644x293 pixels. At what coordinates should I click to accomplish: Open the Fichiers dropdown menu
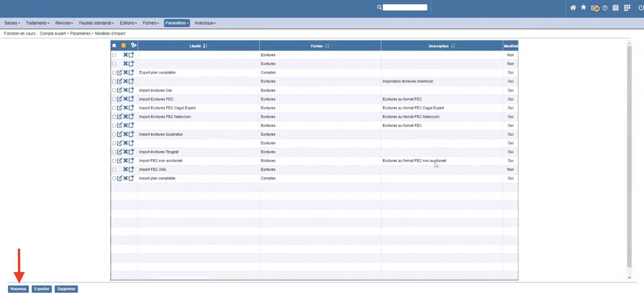pos(151,23)
